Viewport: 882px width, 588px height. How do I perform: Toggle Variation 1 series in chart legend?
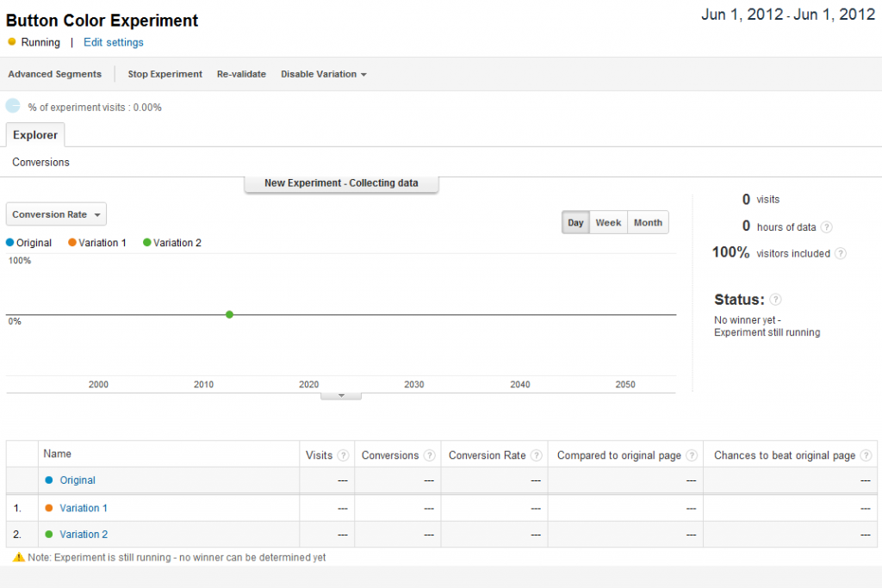click(x=97, y=243)
